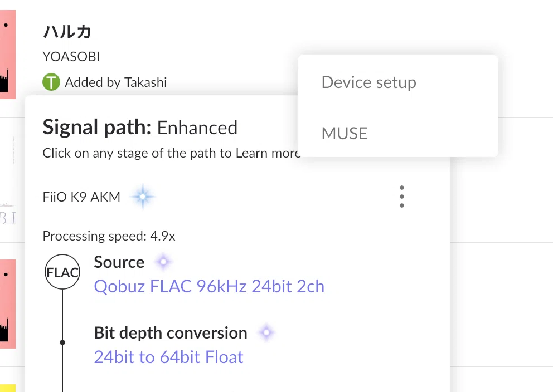This screenshot has height=392, width=553.
Task: Click the FLAC circle icon
Action: [62, 272]
